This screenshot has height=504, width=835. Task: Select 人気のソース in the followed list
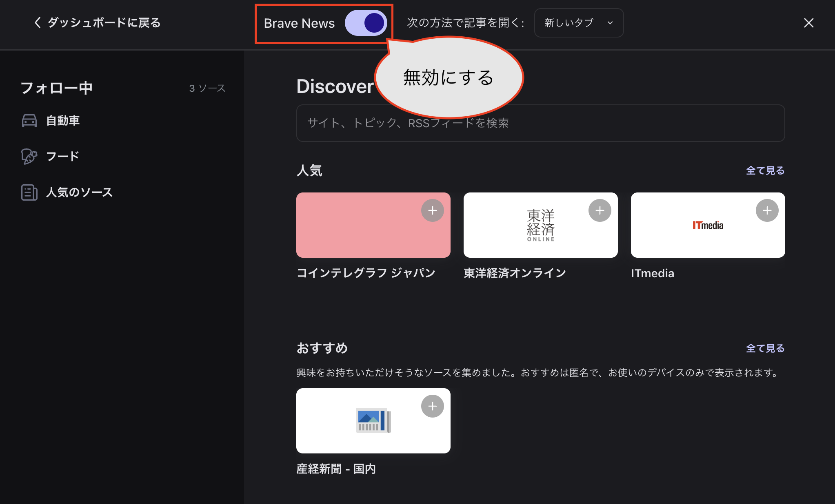pos(79,192)
